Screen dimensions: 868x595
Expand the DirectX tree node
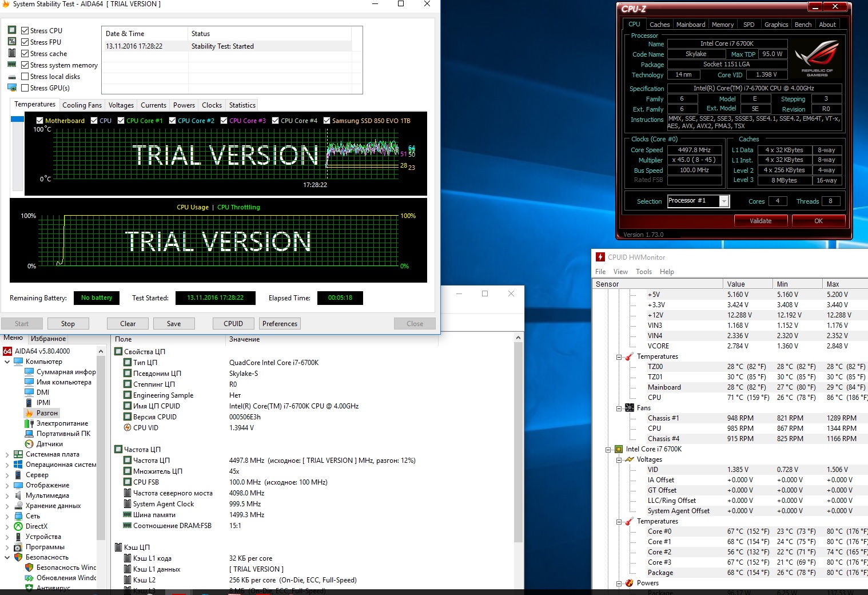click(x=7, y=526)
